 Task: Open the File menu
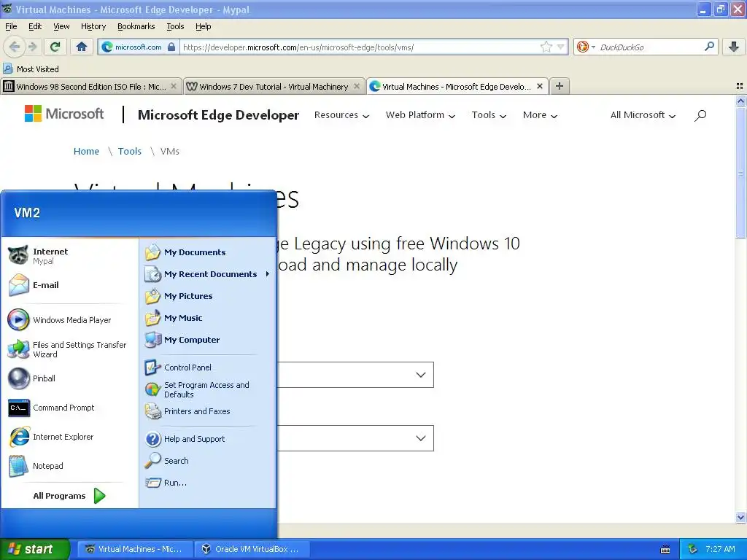pyautogui.click(x=11, y=27)
